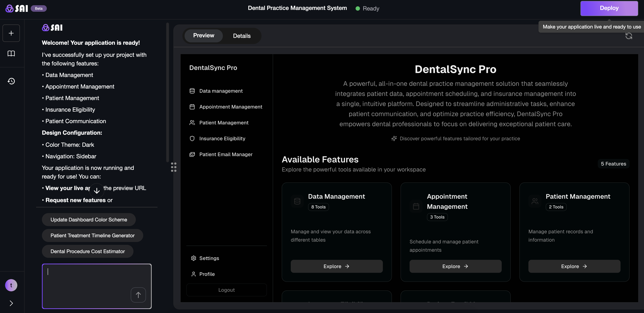Viewport: 644px width, 313px height.
Task: Select Update Dashboard Color Scheme suggestion
Action: click(x=88, y=220)
